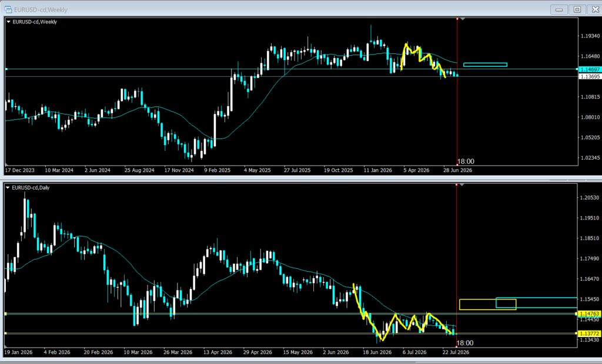
Task: Click the 4 Feb 2026 date label
Action: [57, 352]
